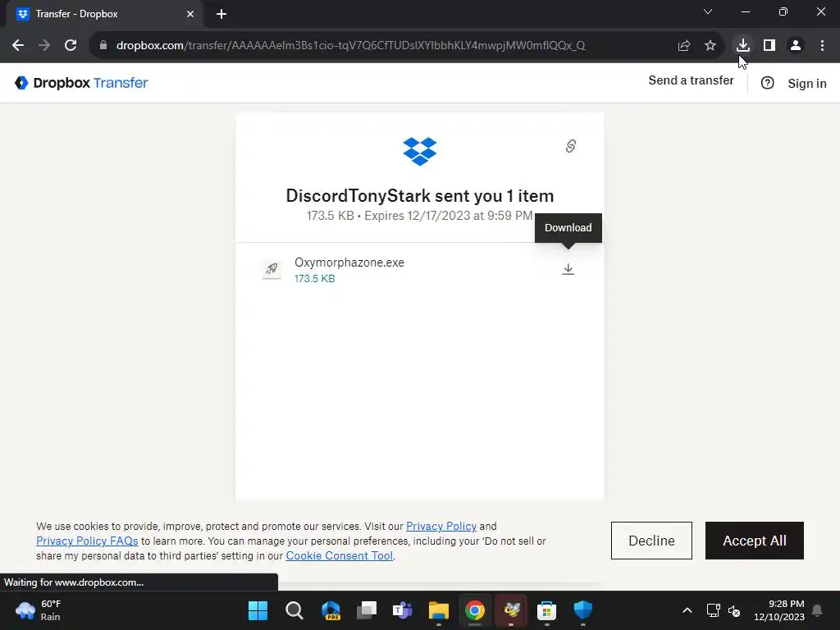Open Microsoft Edge from the taskbar

coord(331,610)
